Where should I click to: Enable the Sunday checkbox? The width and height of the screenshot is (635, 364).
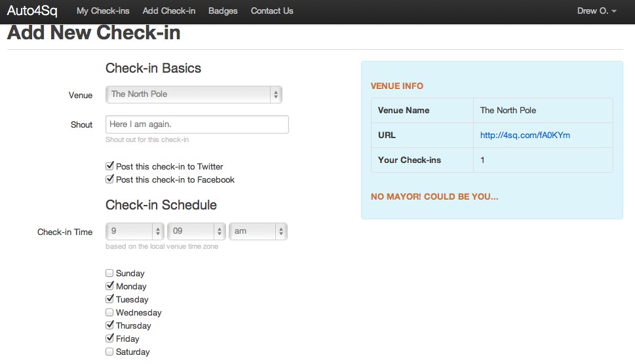[110, 273]
